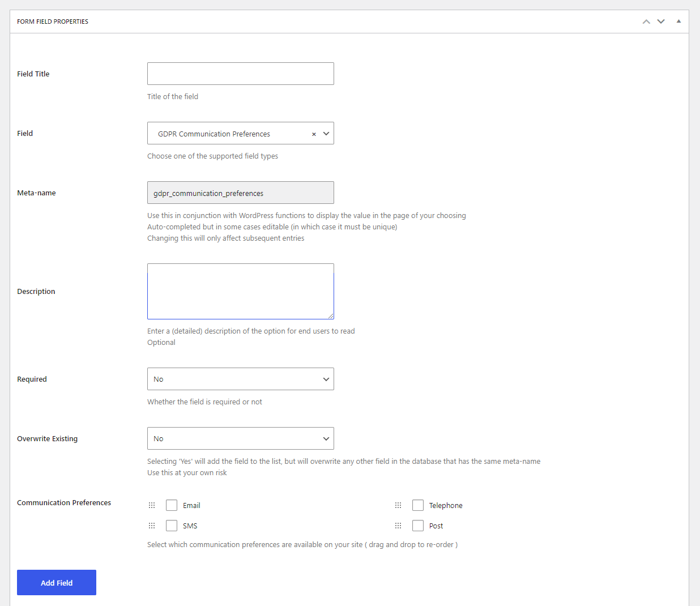Click drag handle next to Post

(x=398, y=526)
